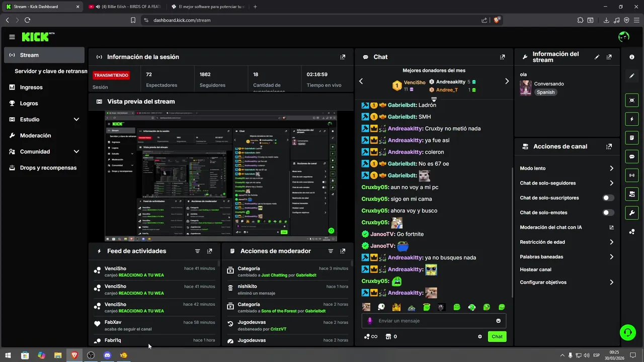Click VenciSho top donor name
This screenshot has width=644, height=362.
coord(415,82)
